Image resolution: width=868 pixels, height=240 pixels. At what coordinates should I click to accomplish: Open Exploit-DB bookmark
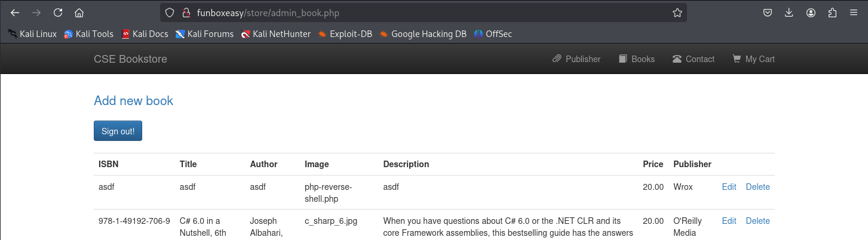(x=345, y=34)
